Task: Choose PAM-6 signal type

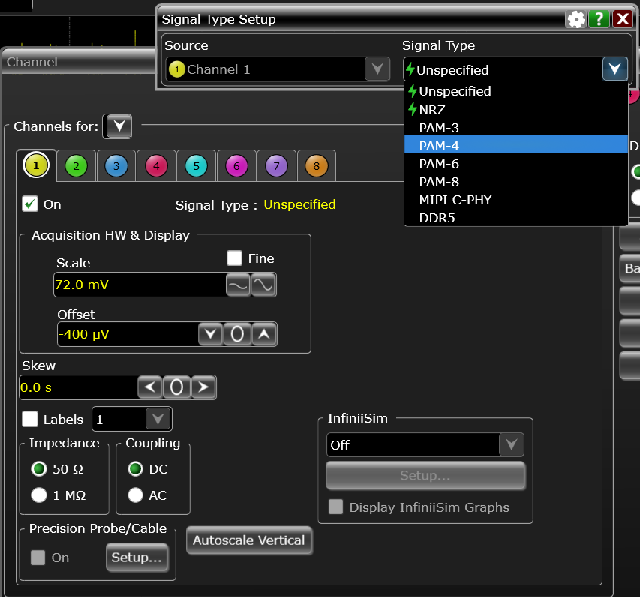Action: point(516,163)
